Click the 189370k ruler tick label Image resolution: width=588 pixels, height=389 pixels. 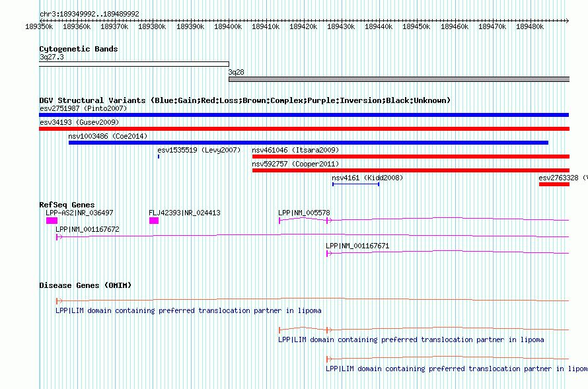pos(114,27)
